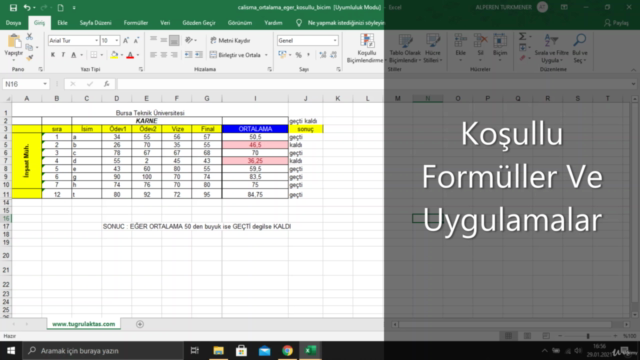Open Bul ve Seç magnifier
Viewport: 640px width, 360px height.
pos(580,48)
